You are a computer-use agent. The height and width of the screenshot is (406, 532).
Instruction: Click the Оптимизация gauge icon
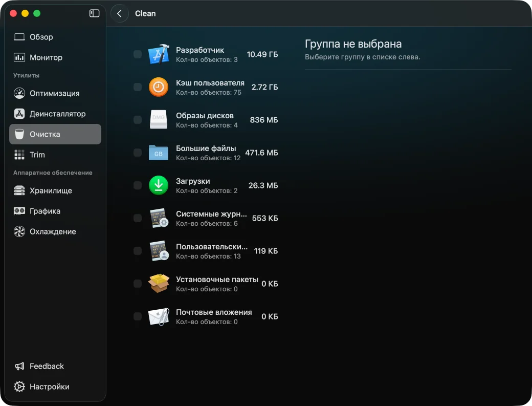click(x=19, y=93)
